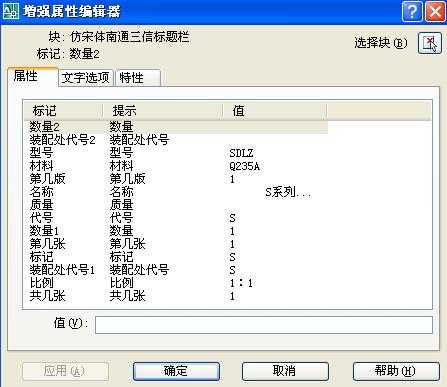Select the 数量2 attribute row
Screen dimensions: 447x387
[176, 127]
